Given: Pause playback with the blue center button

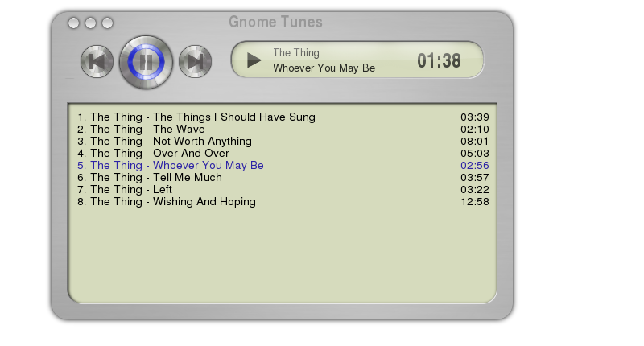Looking at the screenshot, I should point(146,62).
